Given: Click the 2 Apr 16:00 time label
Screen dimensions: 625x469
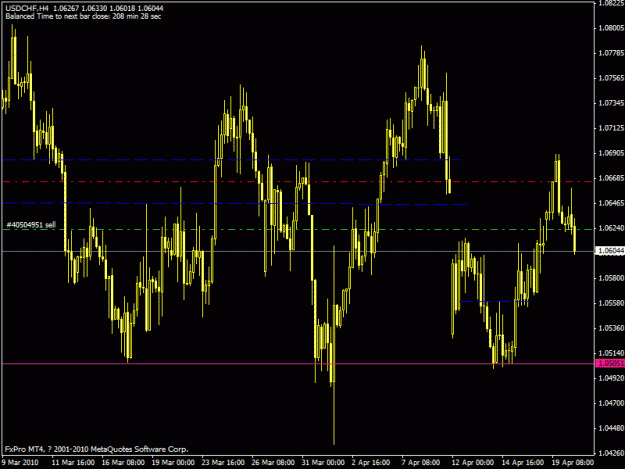Looking at the screenshot, I should (x=371, y=463).
